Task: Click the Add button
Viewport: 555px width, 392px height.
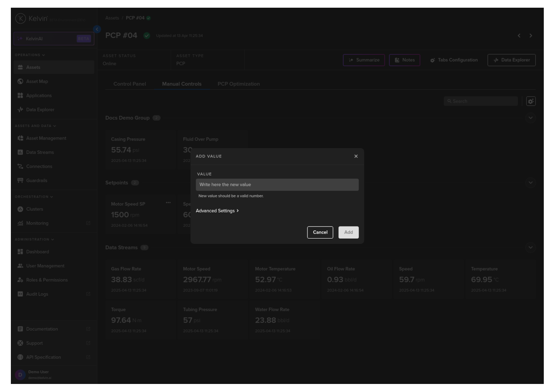Action: [x=348, y=232]
